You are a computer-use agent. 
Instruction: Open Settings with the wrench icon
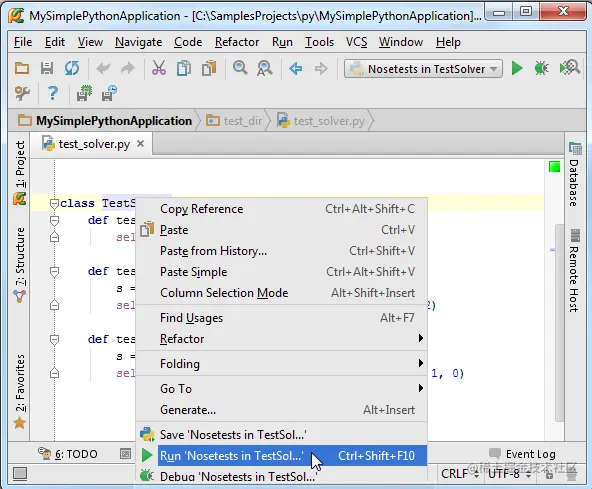click(22, 93)
